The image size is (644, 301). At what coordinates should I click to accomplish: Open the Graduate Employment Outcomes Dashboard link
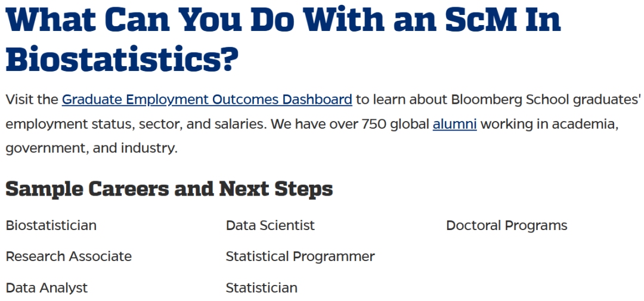tap(207, 100)
